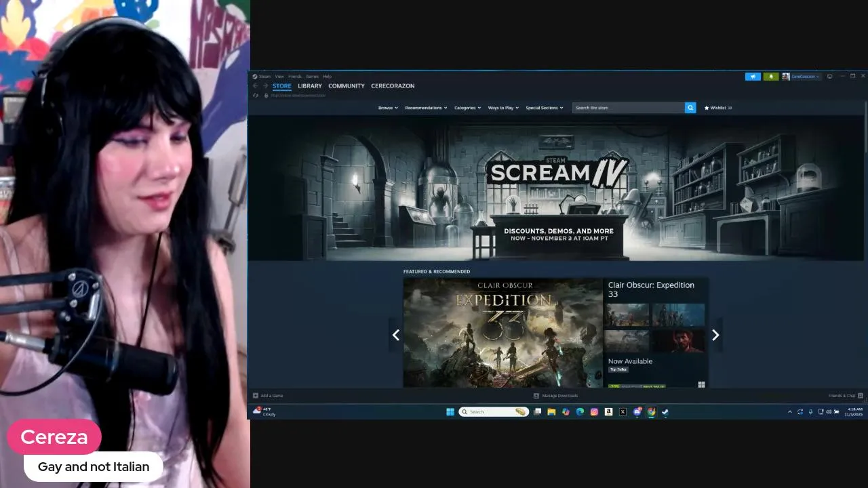Click the Search the store field
Screen dimensions: 868x488
629,108
